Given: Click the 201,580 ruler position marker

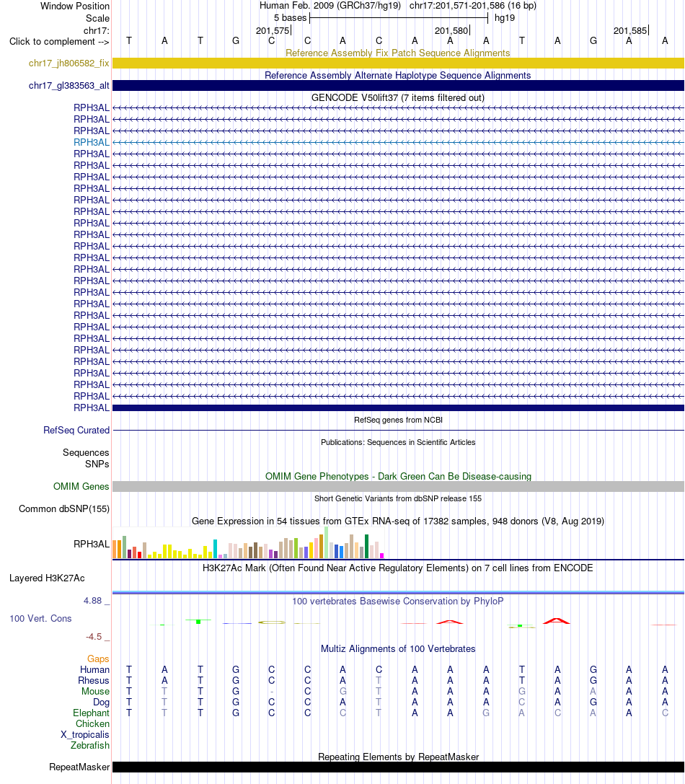Looking at the screenshot, I should [x=452, y=30].
